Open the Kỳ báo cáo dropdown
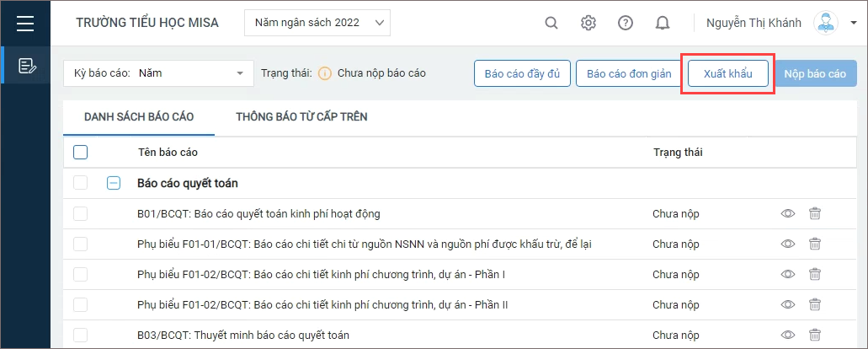The image size is (868, 349). click(159, 73)
